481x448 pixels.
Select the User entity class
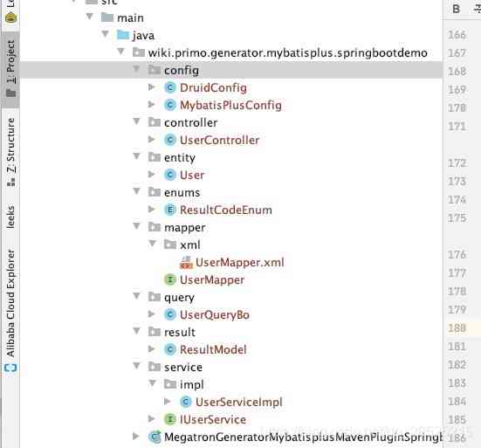tap(192, 176)
